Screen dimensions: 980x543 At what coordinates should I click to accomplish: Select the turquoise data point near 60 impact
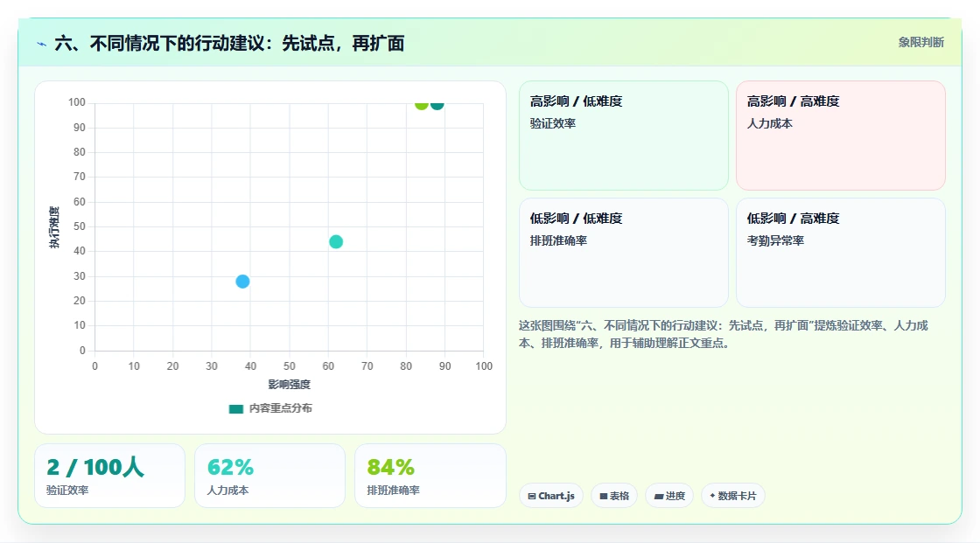336,242
